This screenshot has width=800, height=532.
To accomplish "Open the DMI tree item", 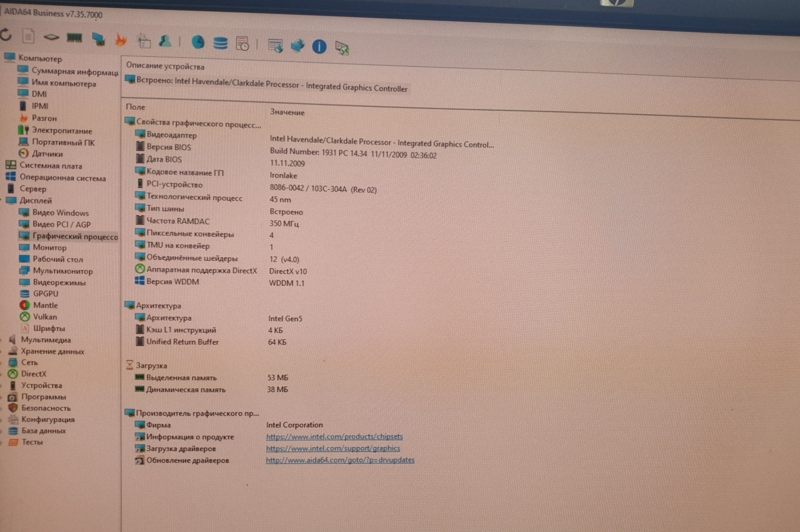I will tap(33, 94).
